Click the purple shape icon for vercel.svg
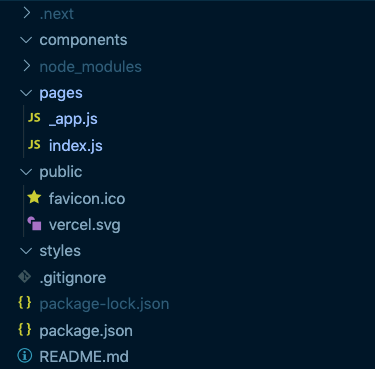 click(34, 224)
